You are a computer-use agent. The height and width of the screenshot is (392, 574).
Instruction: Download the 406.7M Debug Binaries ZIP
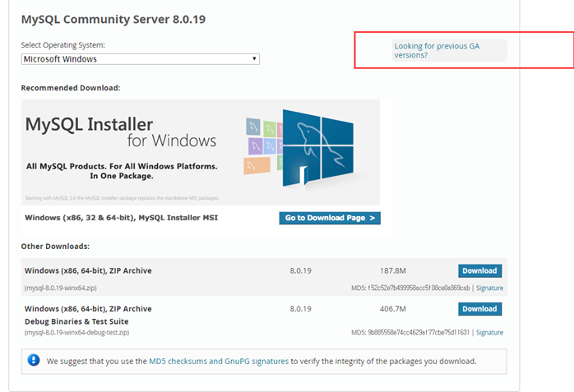[x=479, y=309]
